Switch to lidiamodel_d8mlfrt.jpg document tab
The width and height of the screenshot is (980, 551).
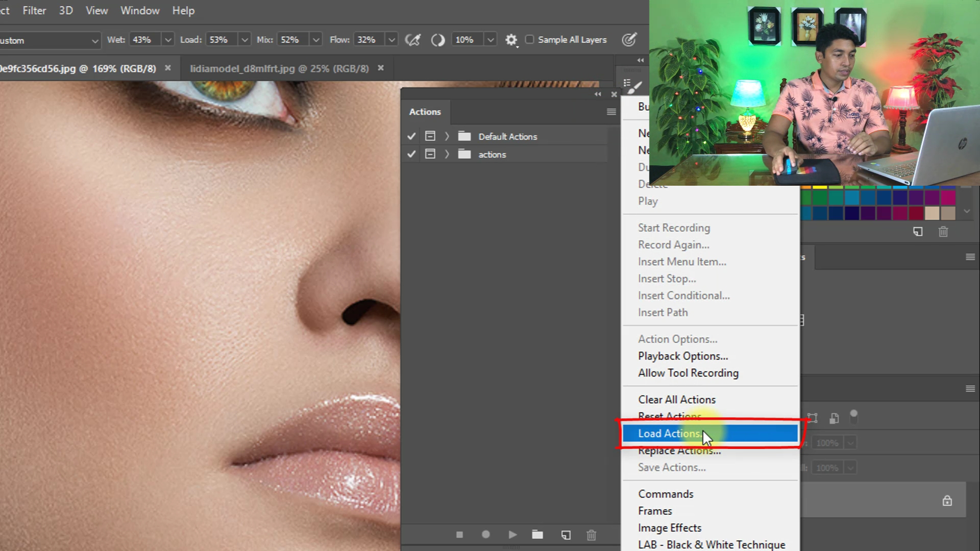[x=279, y=68]
